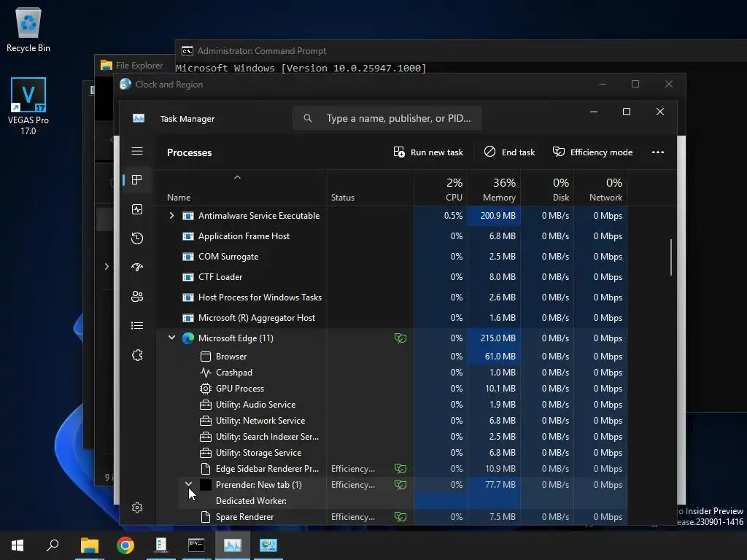
Task: Click the 77.7 MB memory cell
Action: point(494,485)
